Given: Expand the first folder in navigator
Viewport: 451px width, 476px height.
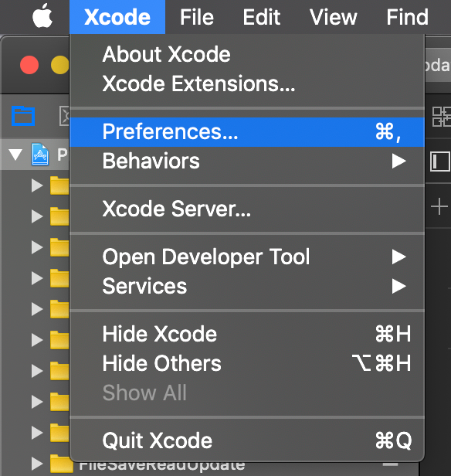Looking at the screenshot, I should tap(37, 185).
